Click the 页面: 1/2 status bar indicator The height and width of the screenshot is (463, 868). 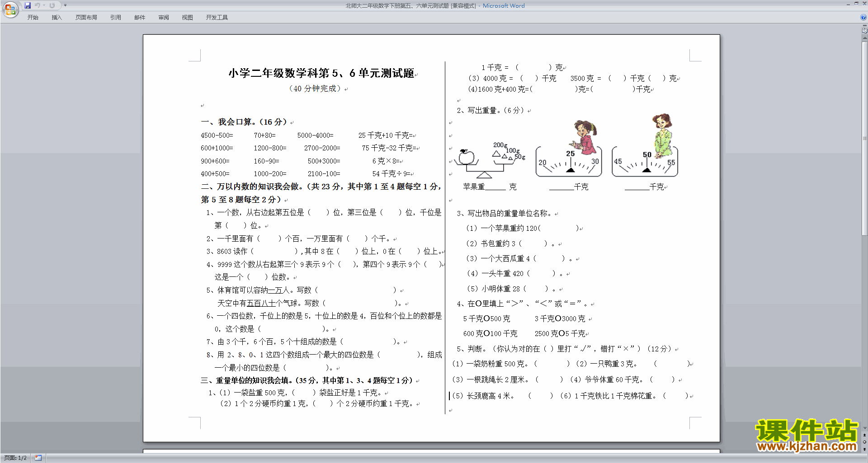point(15,458)
